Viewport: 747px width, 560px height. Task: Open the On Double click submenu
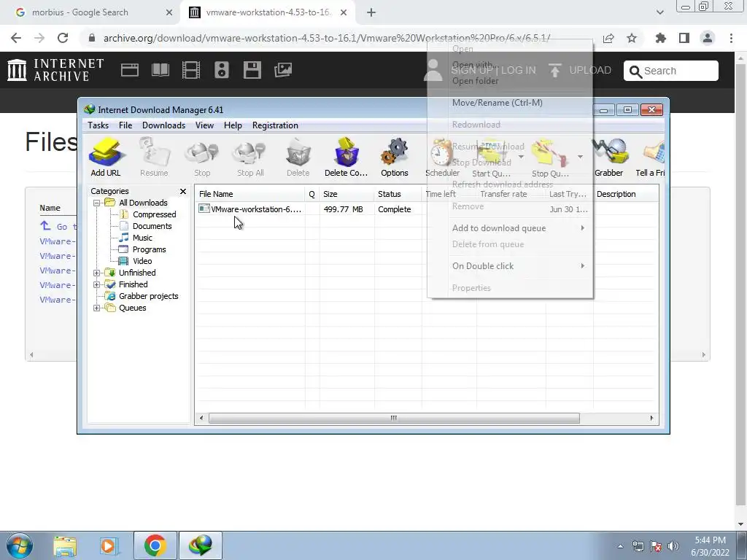[x=510, y=266]
